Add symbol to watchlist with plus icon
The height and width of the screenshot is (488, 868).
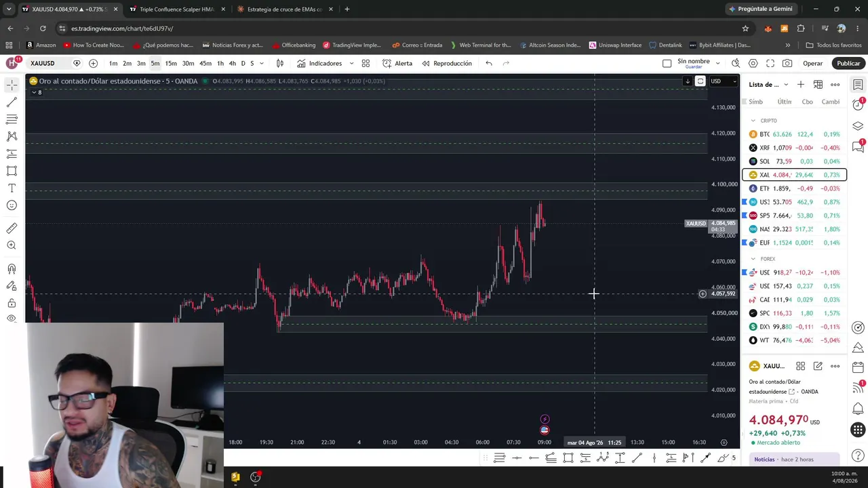click(x=801, y=84)
